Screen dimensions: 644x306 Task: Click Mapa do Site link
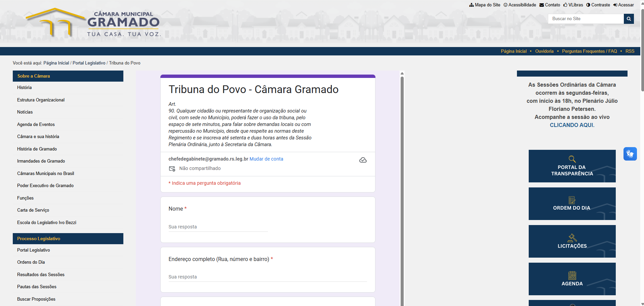(485, 5)
